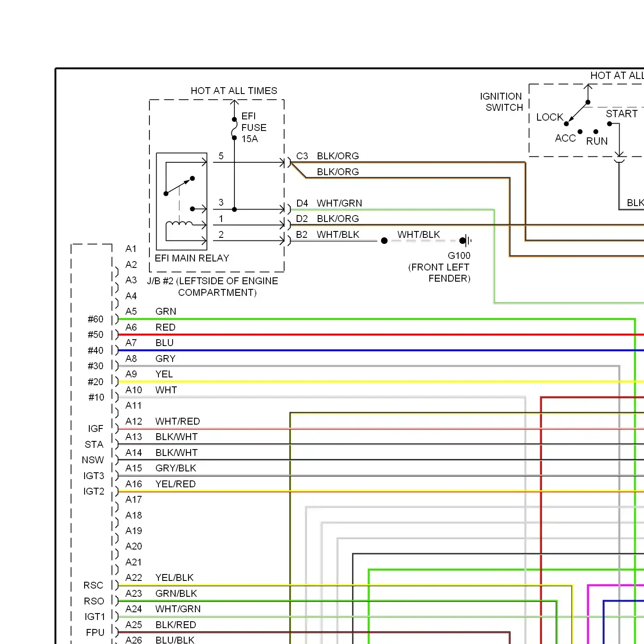The width and height of the screenshot is (644, 644).
Task: Select the ground symbol next to WHT/BLK dashed wire
Action: point(465,240)
